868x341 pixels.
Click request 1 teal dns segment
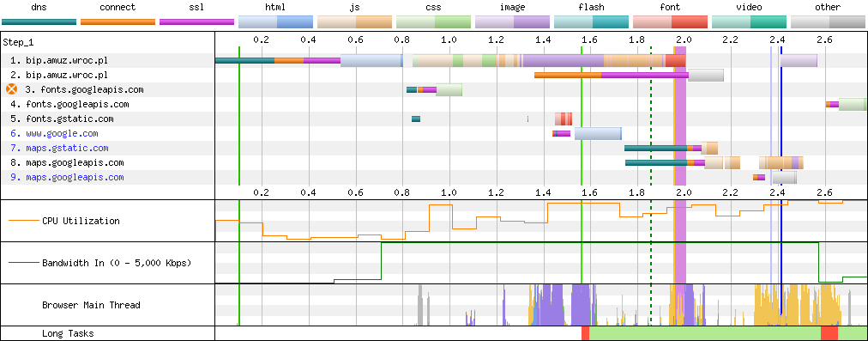pos(244,60)
